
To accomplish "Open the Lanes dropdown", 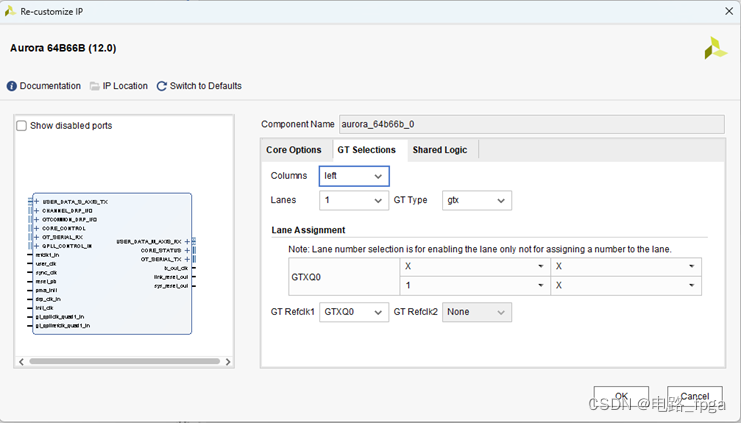I will (354, 200).
